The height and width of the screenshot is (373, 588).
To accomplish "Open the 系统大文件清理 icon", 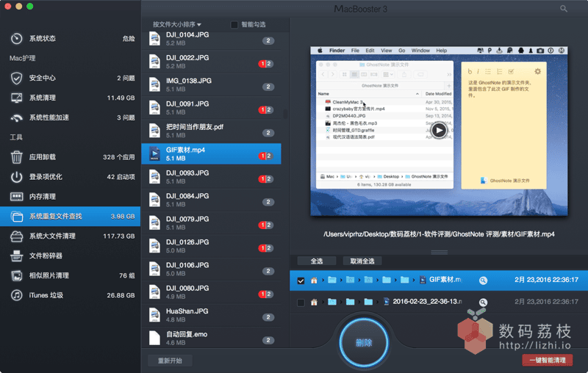I will (x=16, y=236).
